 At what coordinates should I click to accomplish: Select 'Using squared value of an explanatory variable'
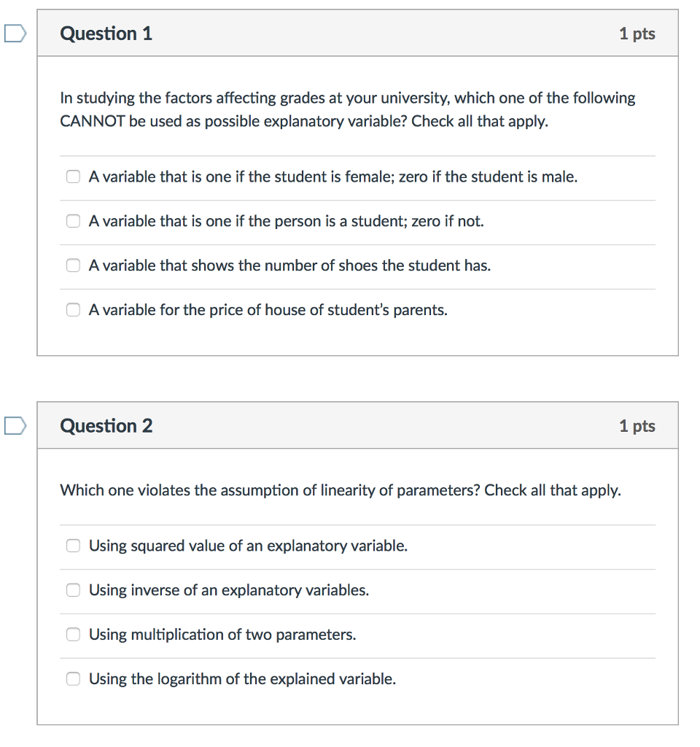click(73, 546)
